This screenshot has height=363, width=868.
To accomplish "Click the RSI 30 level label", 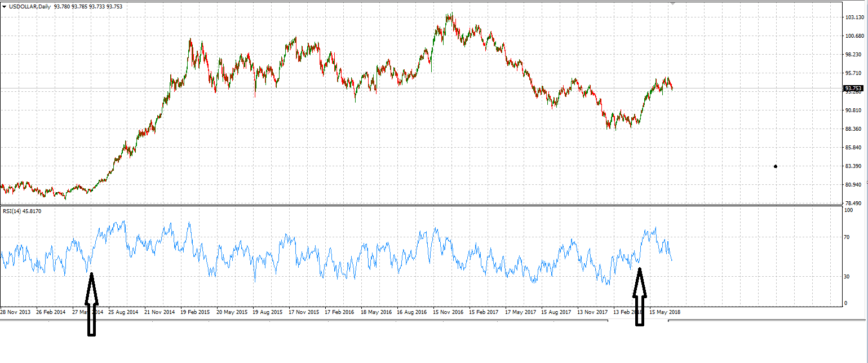I will (x=847, y=277).
